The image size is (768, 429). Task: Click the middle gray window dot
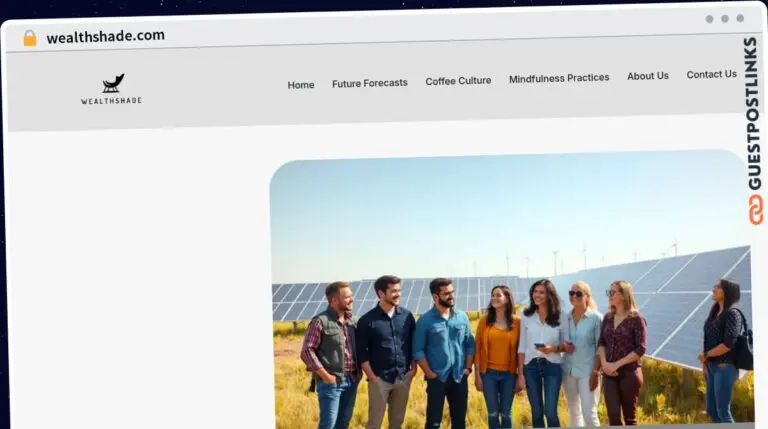pyautogui.click(x=725, y=19)
